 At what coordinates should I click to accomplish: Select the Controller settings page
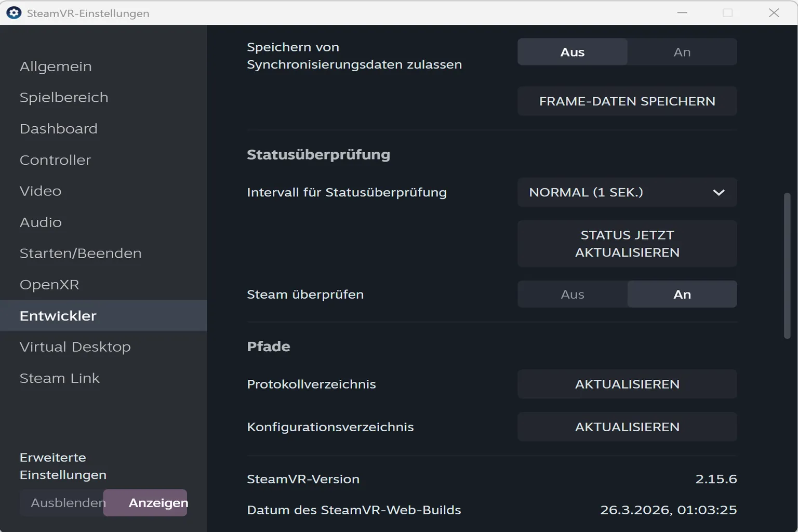pos(103,160)
